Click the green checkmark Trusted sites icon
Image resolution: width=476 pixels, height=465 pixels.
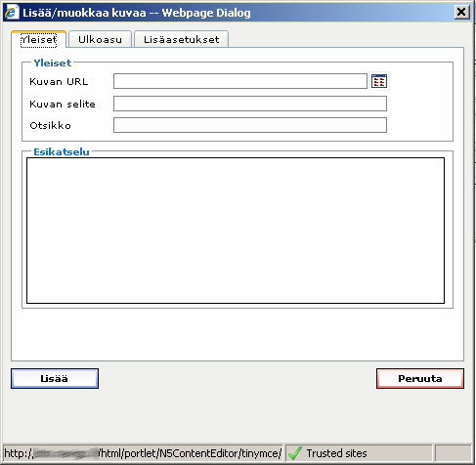coord(295,453)
